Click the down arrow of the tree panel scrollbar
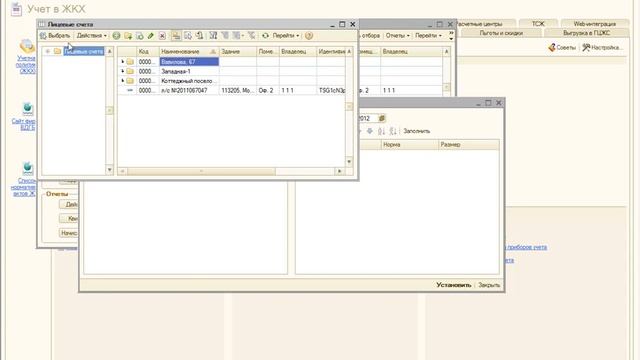Image resolution: width=640 pixels, height=360 pixels. click(109, 170)
